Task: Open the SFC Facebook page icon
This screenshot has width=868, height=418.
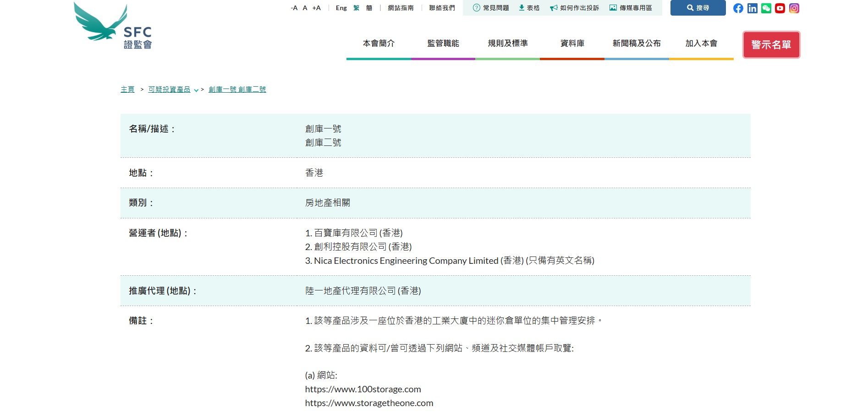Action: click(738, 8)
